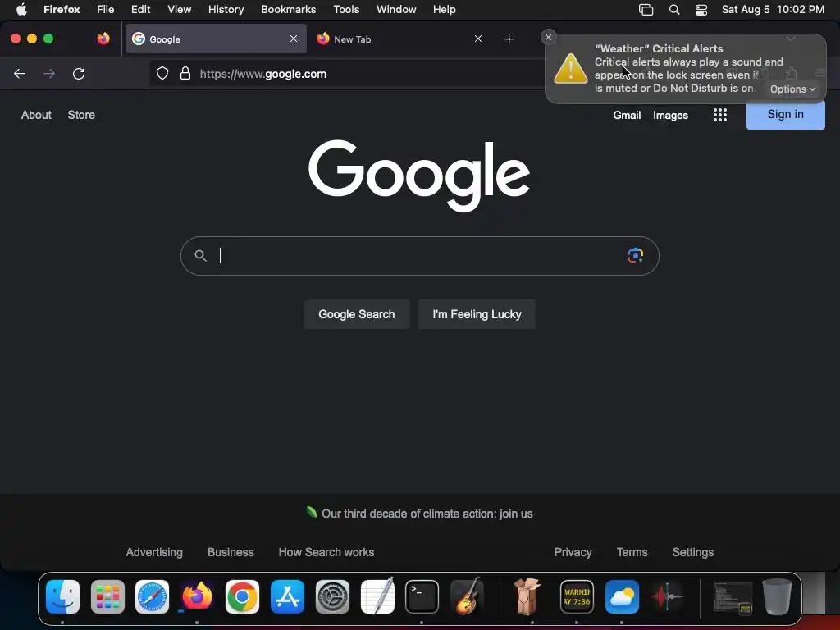
Task: Click the magnifier icon in search box
Action: 200,256
